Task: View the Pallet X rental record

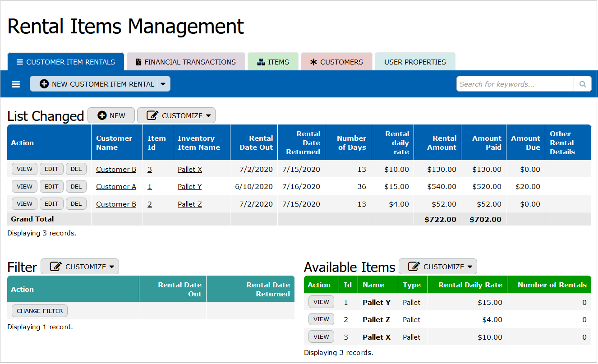Action: [24, 169]
